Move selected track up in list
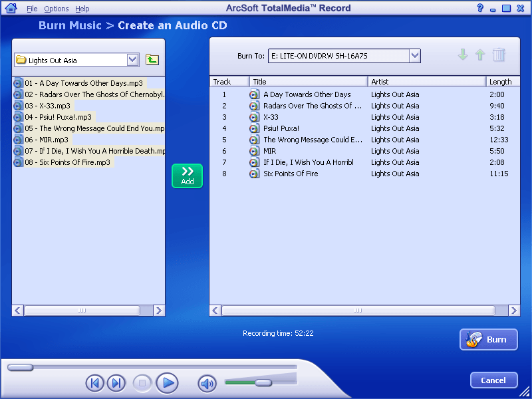 [x=480, y=55]
